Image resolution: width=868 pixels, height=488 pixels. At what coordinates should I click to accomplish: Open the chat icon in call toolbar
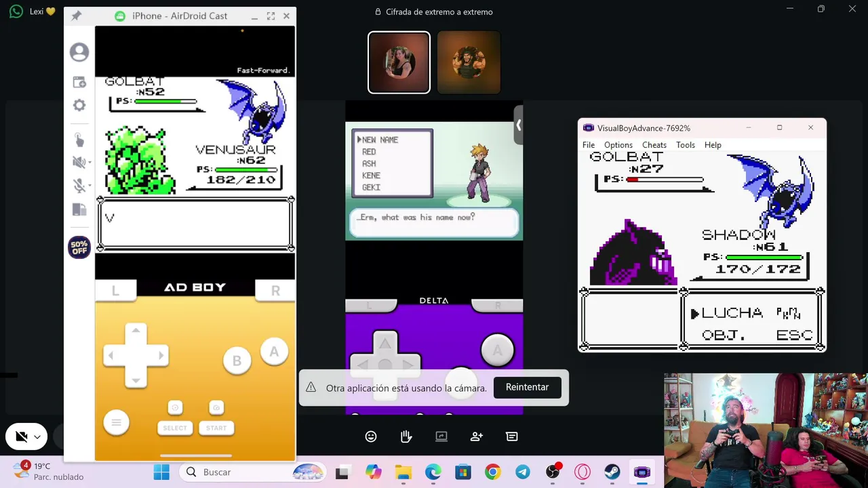(512, 436)
